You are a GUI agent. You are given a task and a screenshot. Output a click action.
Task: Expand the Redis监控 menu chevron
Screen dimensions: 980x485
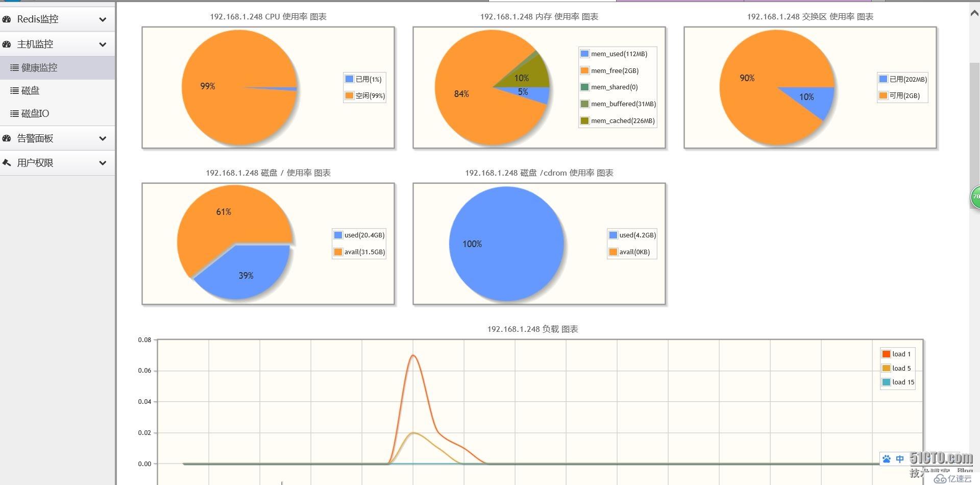tap(103, 19)
